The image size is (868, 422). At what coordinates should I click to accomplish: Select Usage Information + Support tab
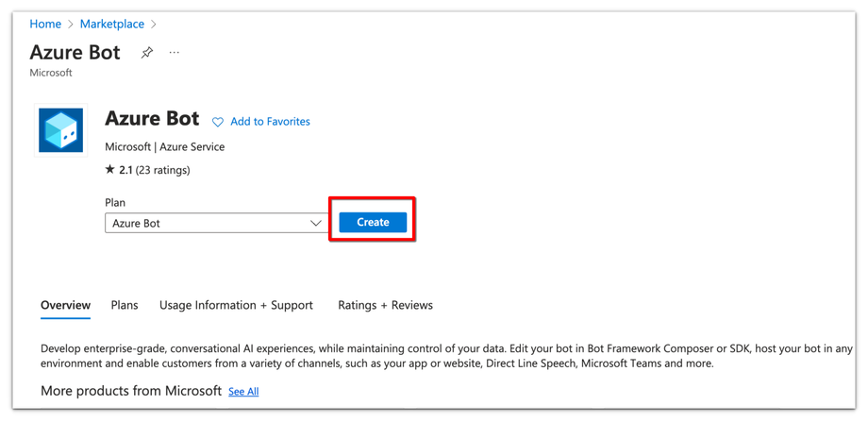pyautogui.click(x=236, y=305)
